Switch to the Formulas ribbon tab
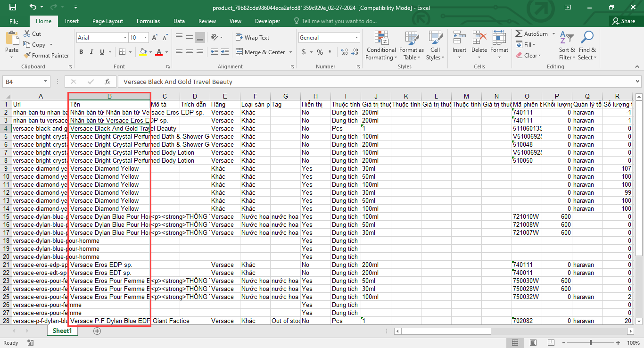Viewport: 644px width, 348px height. (148, 21)
